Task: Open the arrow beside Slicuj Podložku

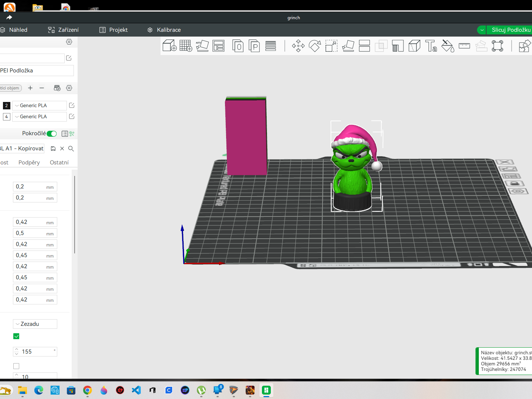Action: coord(482,30)
